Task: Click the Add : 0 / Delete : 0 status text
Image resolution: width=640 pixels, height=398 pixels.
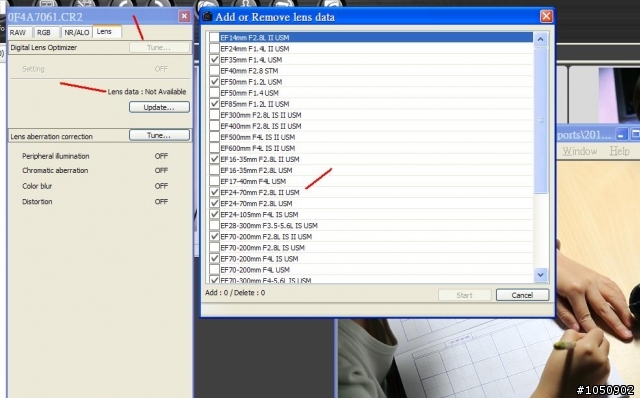Action: click(235, 293)
